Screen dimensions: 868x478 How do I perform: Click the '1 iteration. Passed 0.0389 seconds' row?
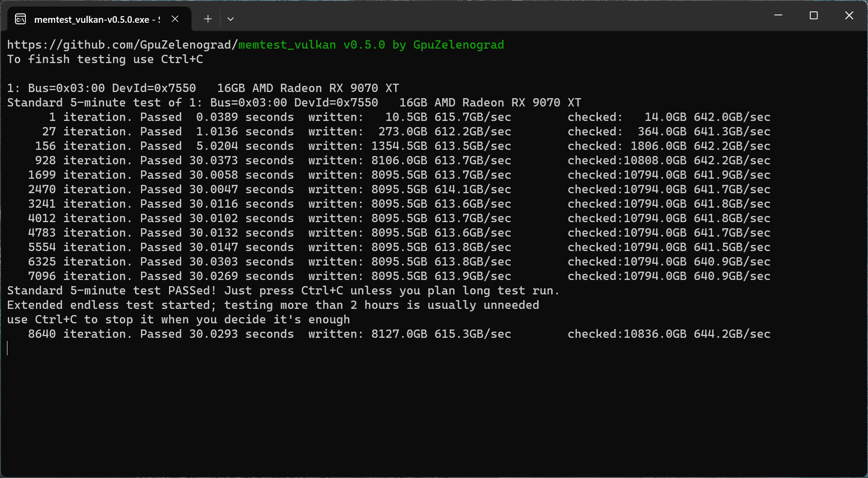click(x=171, y=117)
